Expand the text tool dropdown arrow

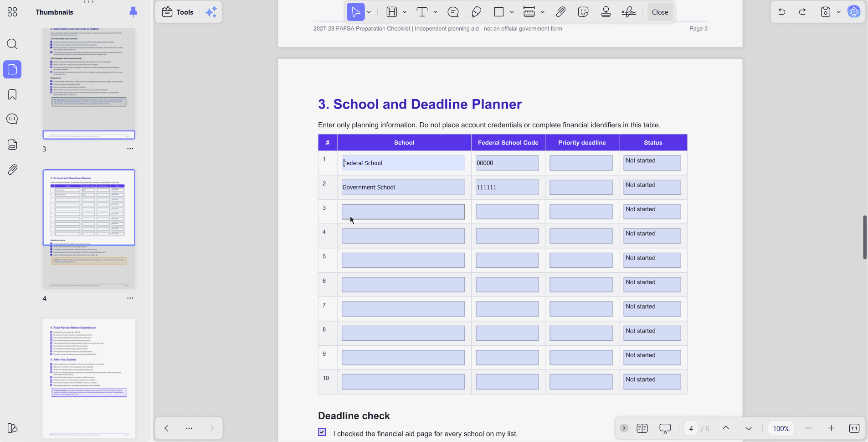coord(436,12)
